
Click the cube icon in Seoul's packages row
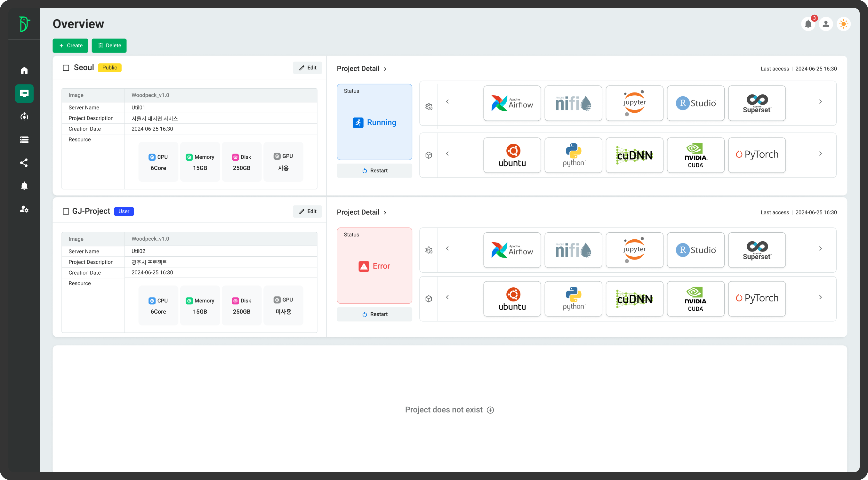coord(429,155)
